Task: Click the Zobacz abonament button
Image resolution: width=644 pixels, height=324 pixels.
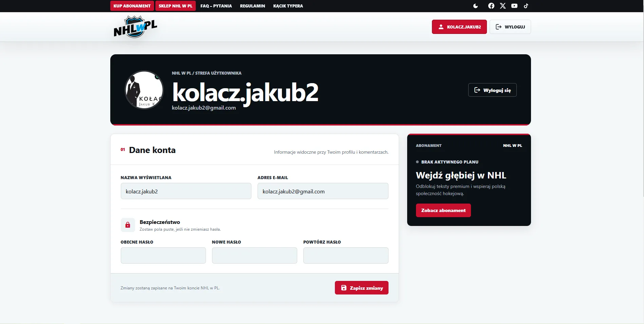Action: tap(443, 210)
